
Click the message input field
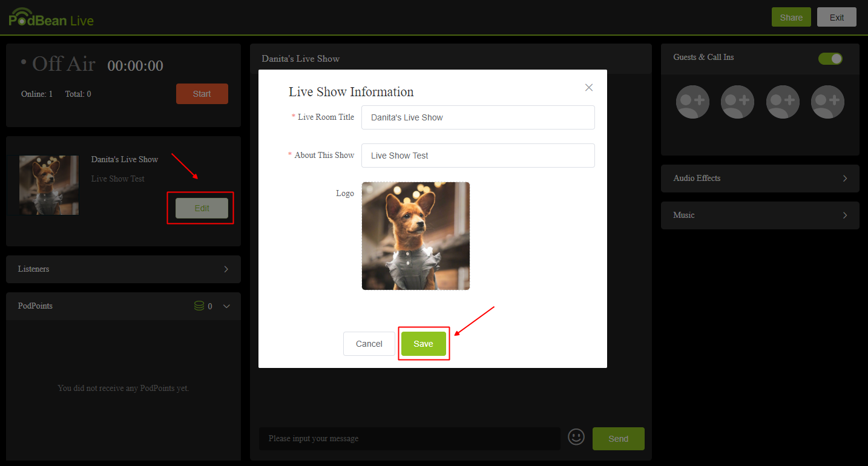click(409, 438)
